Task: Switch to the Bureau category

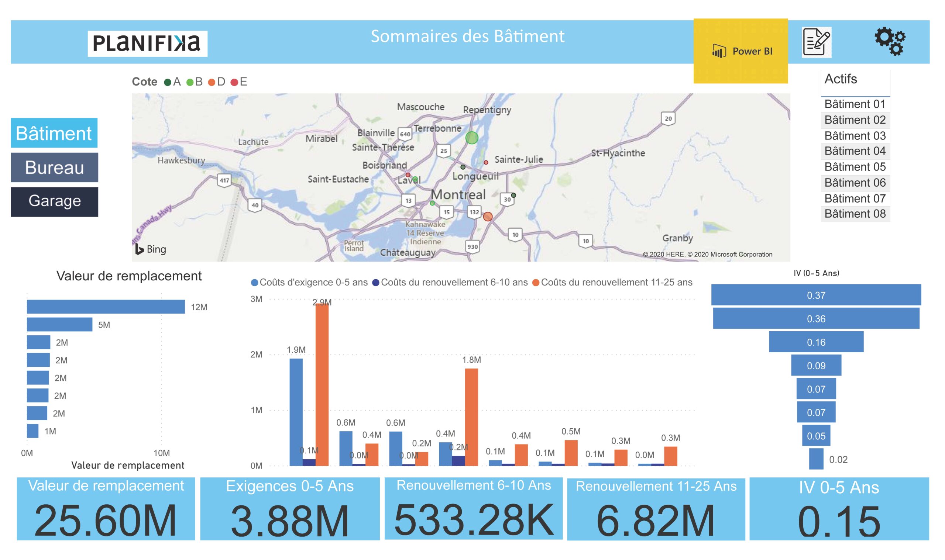Action: (54, 167)
